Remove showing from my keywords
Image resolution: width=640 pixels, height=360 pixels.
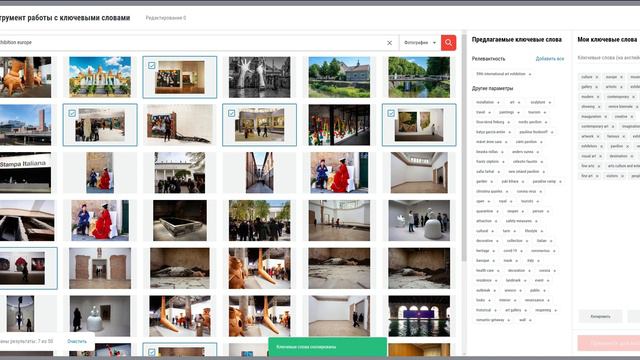click(x=599, y=107)
